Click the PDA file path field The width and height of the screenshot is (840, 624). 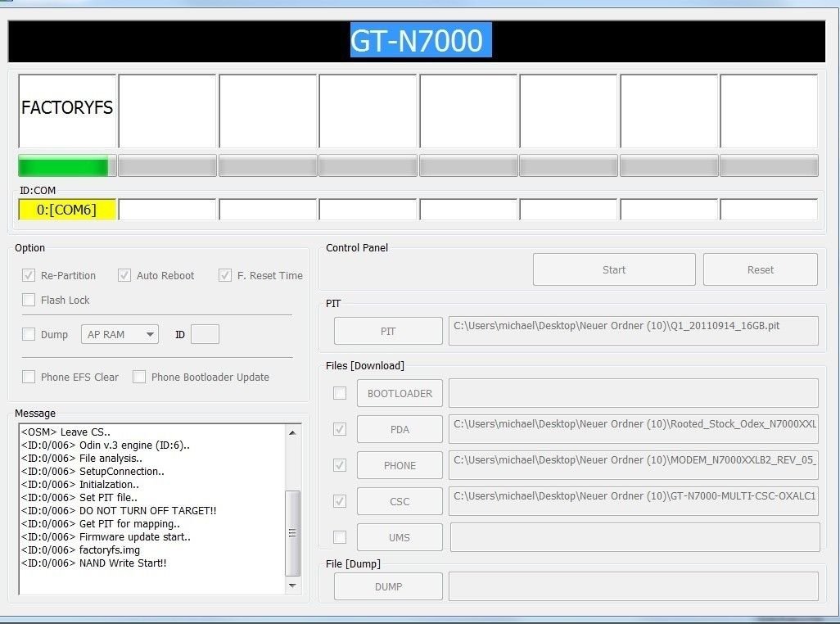click(633, 429)
